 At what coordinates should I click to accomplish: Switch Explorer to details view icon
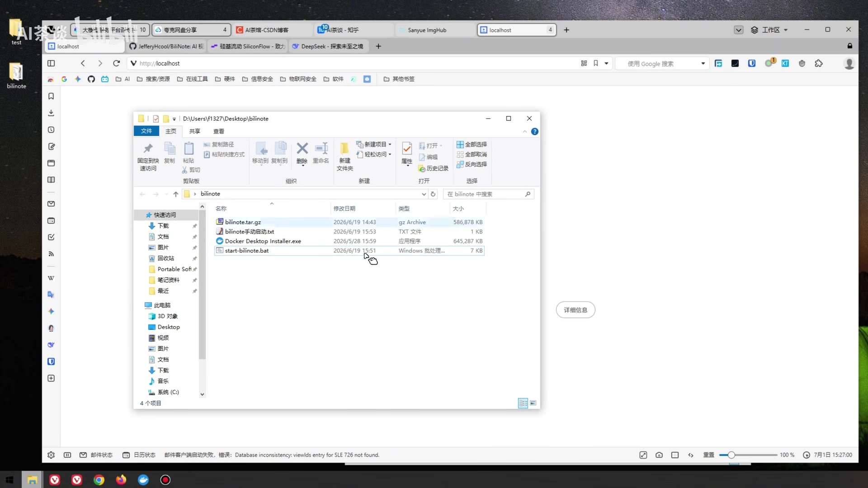click(523, 403)
